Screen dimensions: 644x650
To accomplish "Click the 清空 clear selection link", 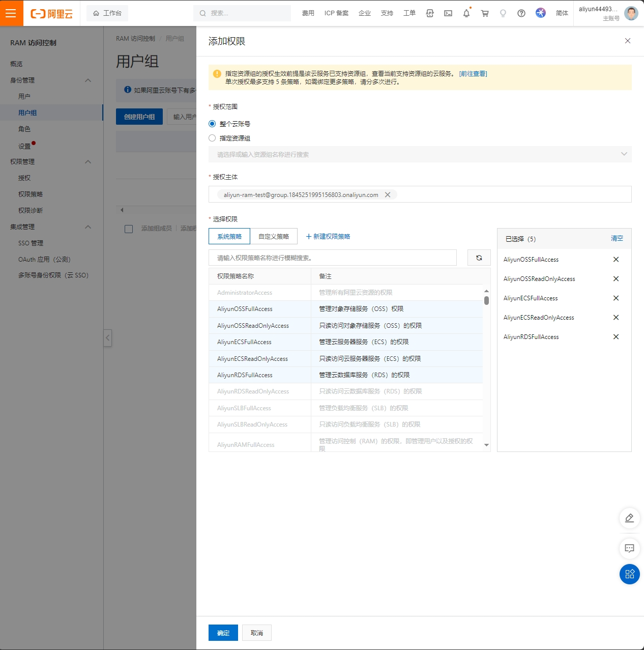I will [x=617, y=238].
